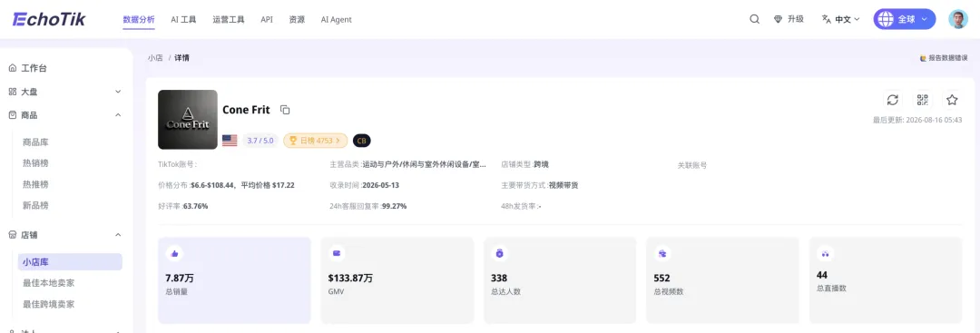Image resolution: width=980 pixels, height=333 pixels.
Task: Click the diamond upgrade icon
Action: [x=779, y=19]
